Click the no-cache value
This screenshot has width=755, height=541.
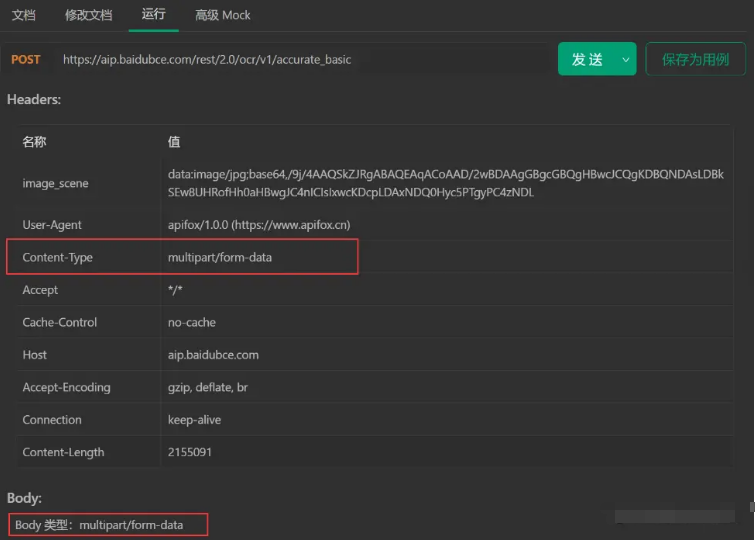click(192, 322)
